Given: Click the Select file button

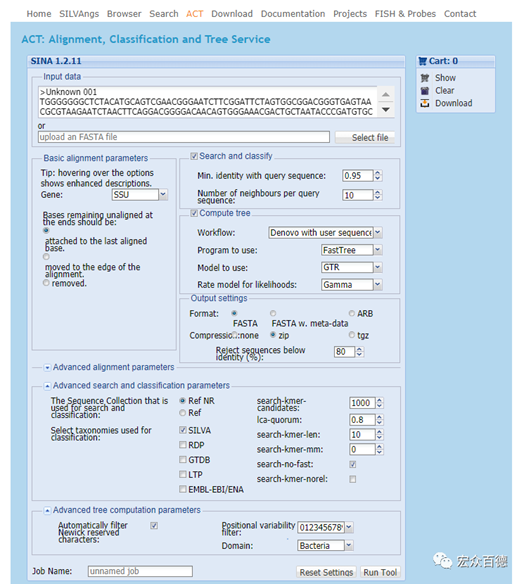Looking at the screenshot, I should click(x=365, y=137).
